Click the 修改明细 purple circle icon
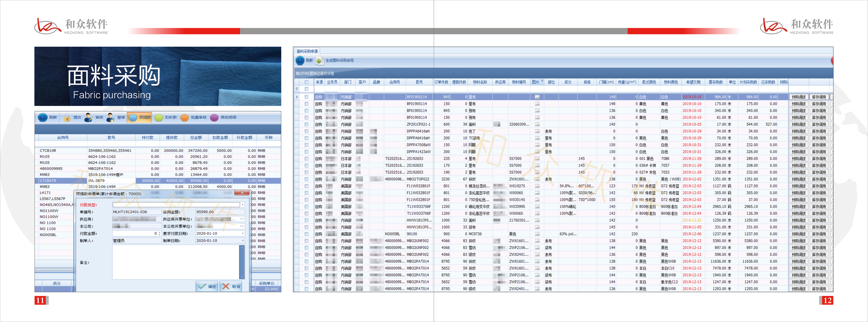868x322 pixels. 214,118
